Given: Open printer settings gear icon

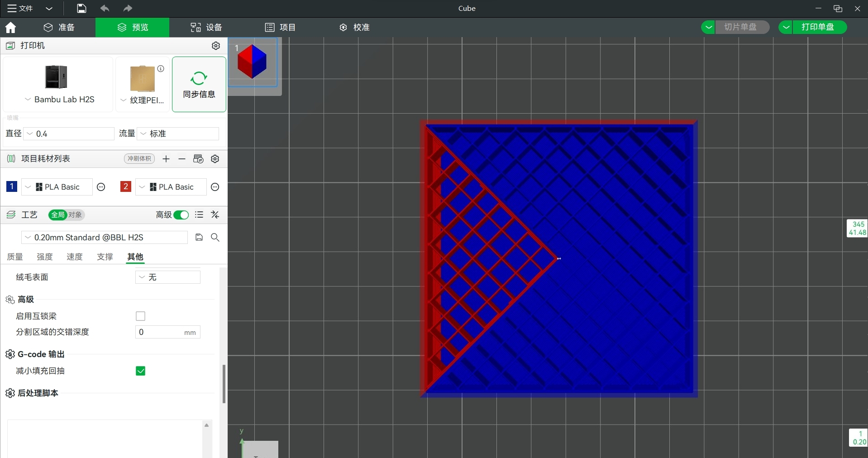Looking at the screenshot, I should point(216,46).
